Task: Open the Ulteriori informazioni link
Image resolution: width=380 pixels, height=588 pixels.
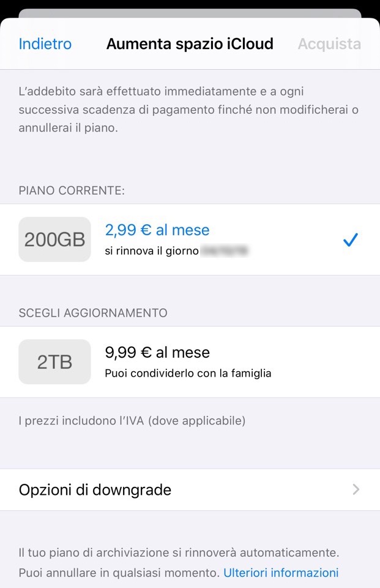Action: (x=280, y=573)
